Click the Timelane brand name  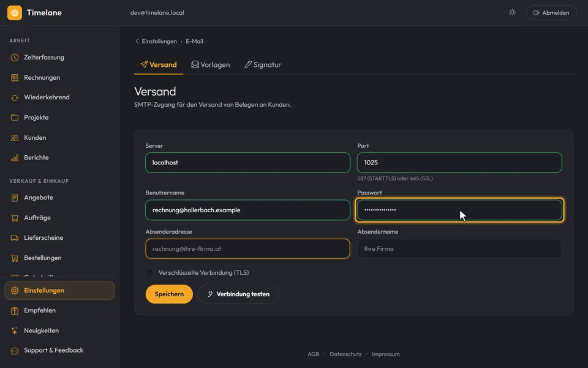44,12
